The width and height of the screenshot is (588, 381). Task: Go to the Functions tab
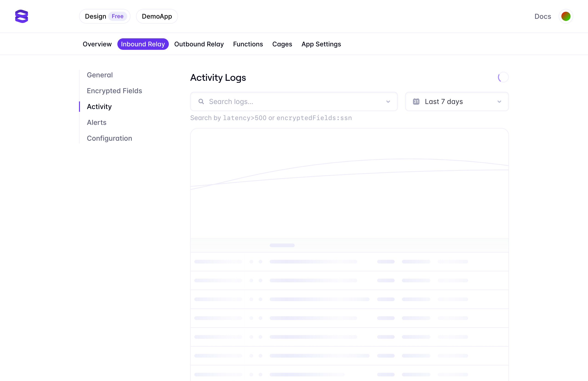click(x=248, y=44)
